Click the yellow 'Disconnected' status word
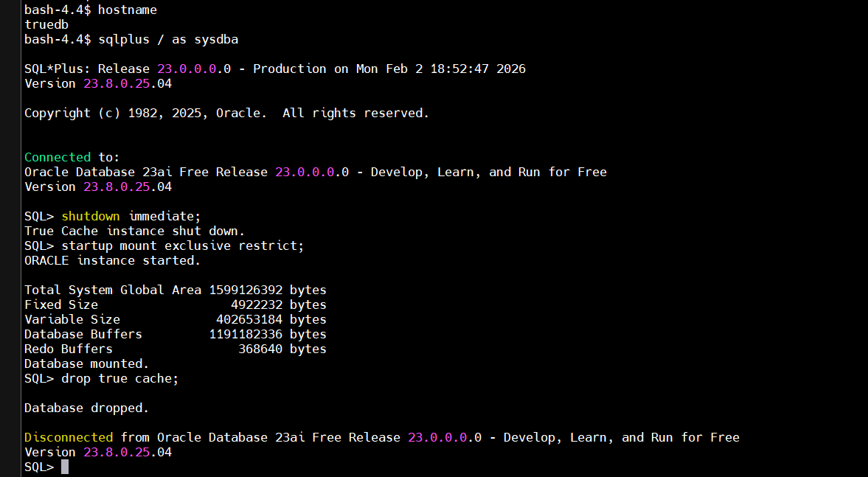Viewport: 868px width, 477px height. point(69,437)
